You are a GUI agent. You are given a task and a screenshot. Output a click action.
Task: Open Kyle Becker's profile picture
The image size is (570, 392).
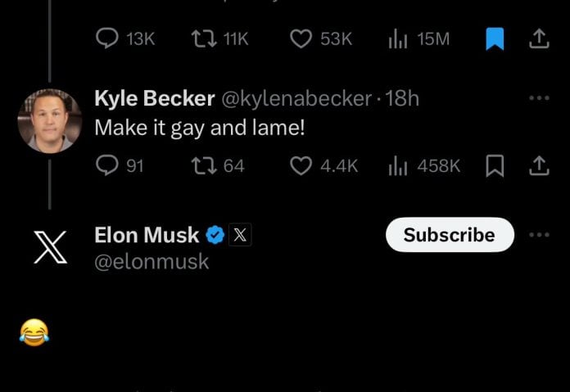[x=49, y=120]
